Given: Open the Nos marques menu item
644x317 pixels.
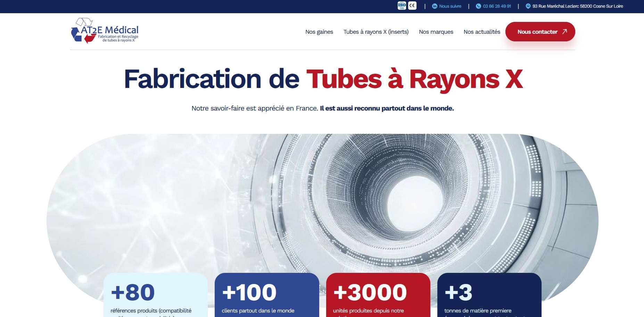Looking at the screenshot, I should point(436,32).
